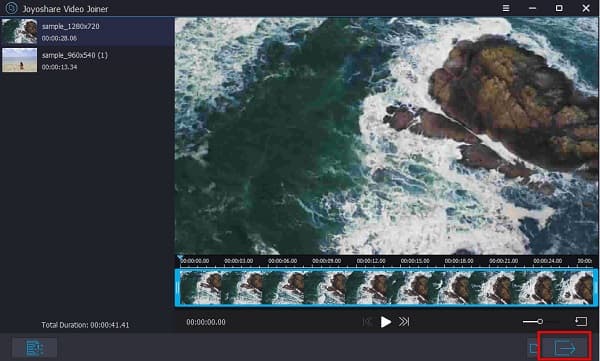Click the Joyoshare app logo icon
This screenshot has height=361, width=600.
click(x=11, y=8)
